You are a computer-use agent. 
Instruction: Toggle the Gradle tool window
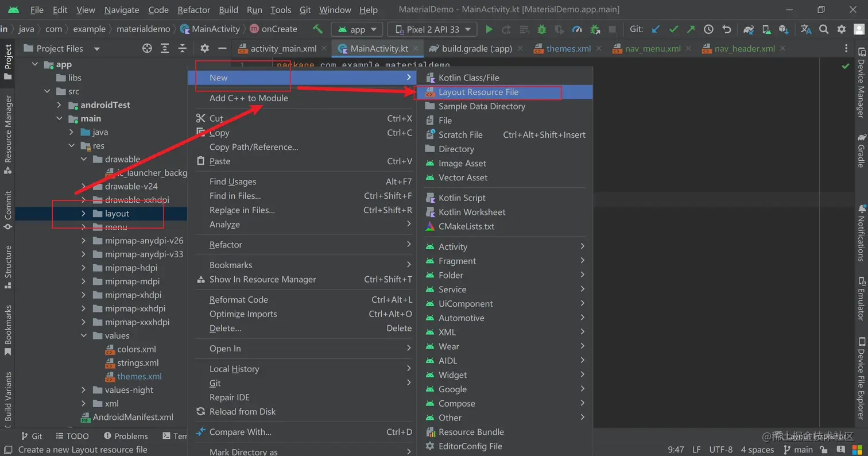pos(861,151)
